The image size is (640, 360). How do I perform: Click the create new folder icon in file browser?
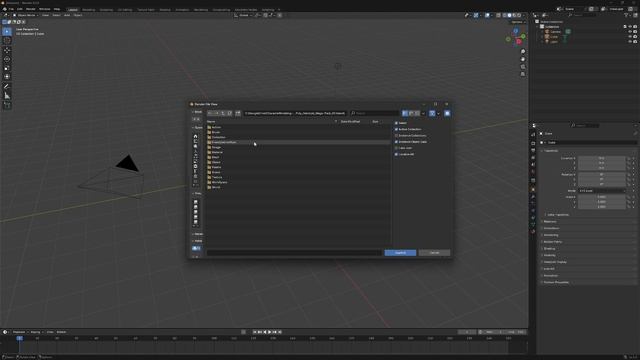pos(238,113)
